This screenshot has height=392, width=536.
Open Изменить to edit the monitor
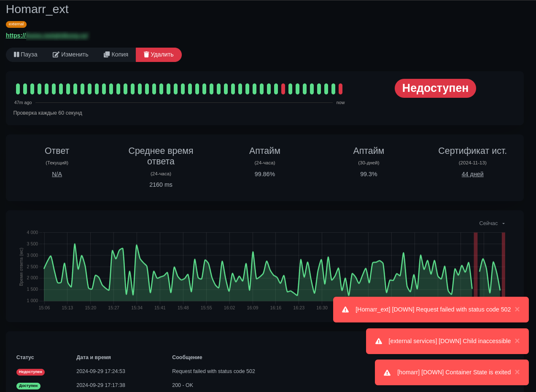70,55
